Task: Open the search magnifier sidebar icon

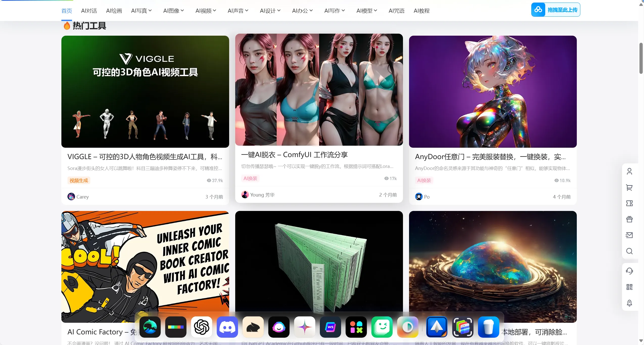Action: click(x=629, y=251)
